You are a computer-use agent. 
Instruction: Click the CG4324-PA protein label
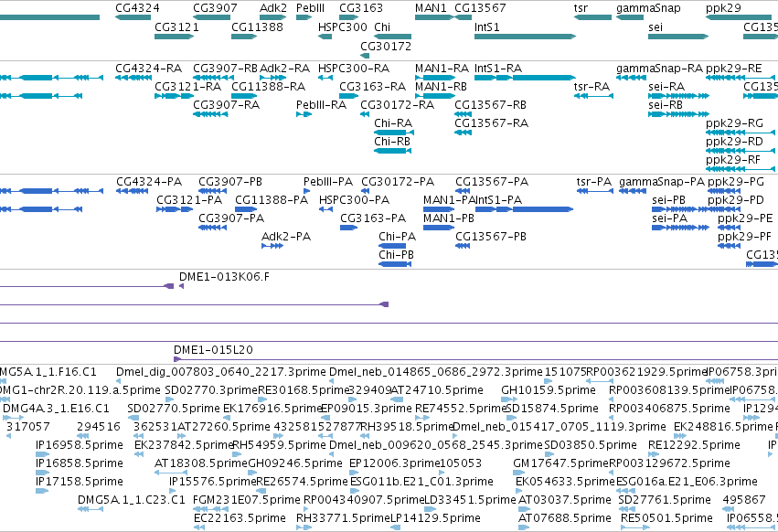click(149, 182)
